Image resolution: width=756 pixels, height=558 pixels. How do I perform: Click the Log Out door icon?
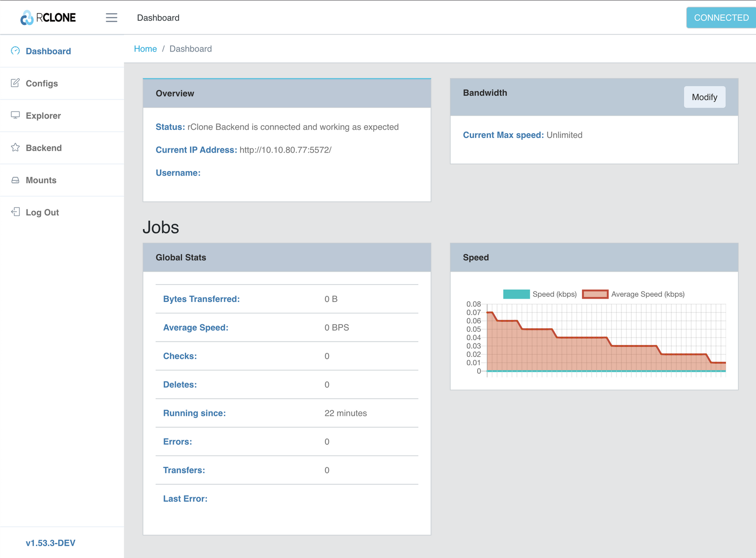point(16,212)
